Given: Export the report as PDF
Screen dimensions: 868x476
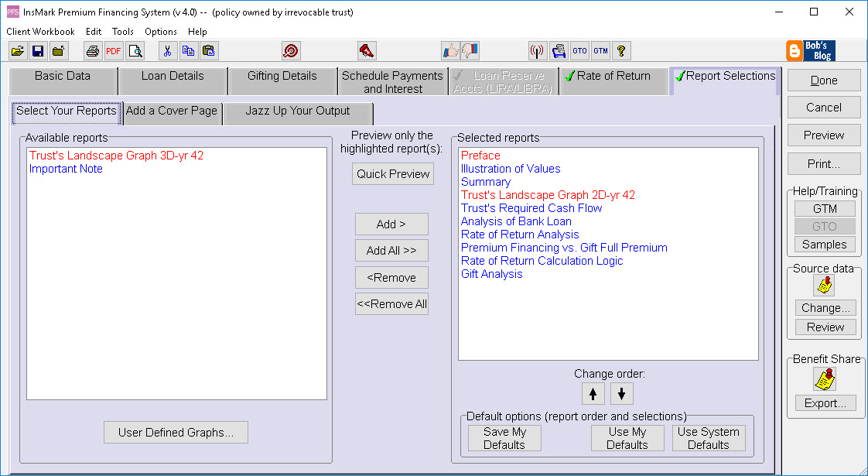Looking at the screenshot, I should [x=113, y=50].
